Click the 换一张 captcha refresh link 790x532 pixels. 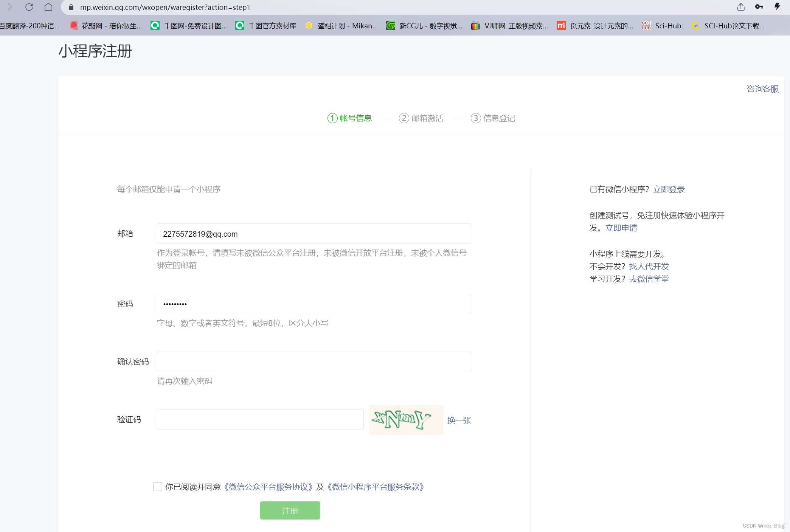coord(459,420)
